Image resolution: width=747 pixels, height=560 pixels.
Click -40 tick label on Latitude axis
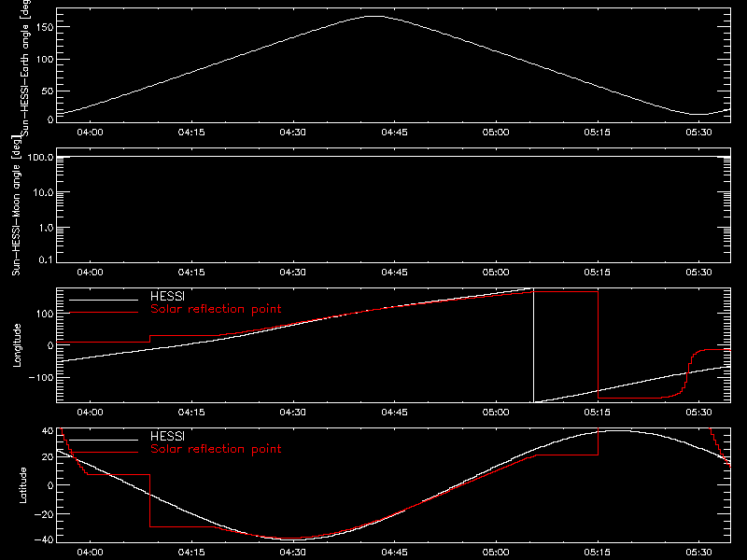click(44, 539)
